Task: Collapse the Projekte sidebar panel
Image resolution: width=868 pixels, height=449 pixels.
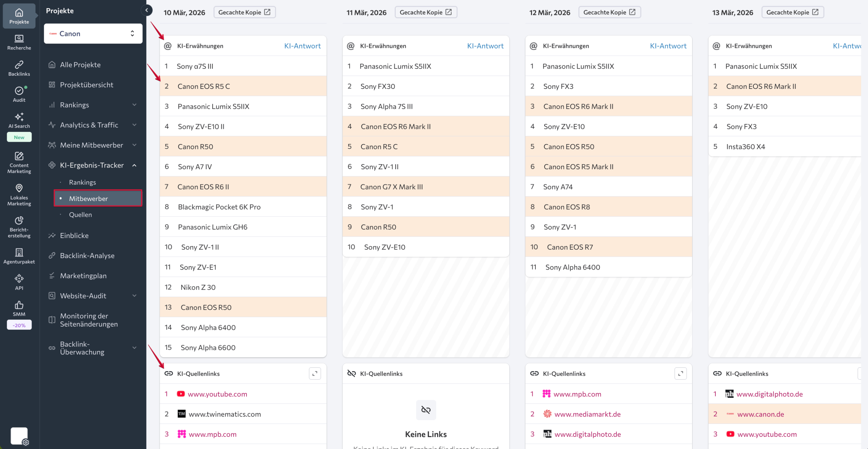Action: pyautogui.click(x=146, y=10)
